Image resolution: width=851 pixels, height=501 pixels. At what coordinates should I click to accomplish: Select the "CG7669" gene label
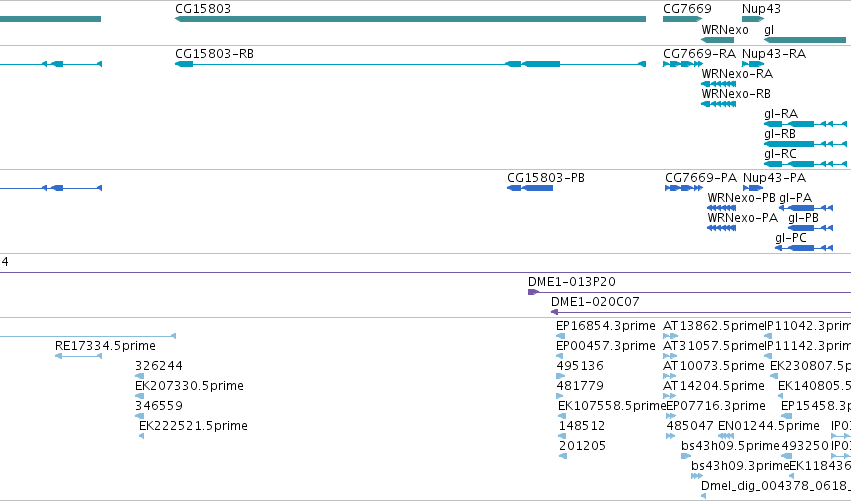pos(687,9)
